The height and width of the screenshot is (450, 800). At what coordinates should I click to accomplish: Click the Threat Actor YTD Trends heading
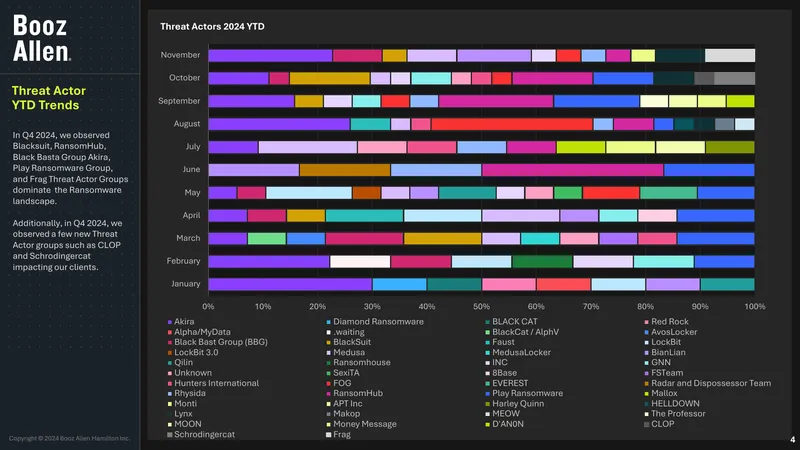tap(48, 98)
